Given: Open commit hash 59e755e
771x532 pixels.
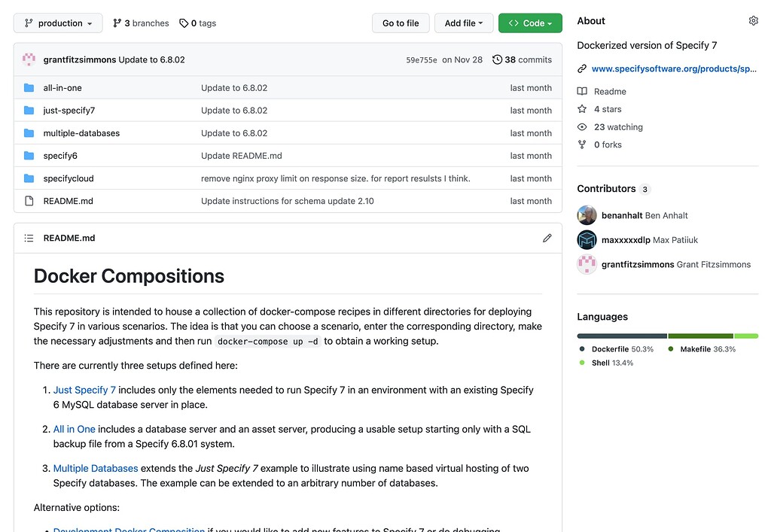Looking at the screenshot, I should [422, 60].
